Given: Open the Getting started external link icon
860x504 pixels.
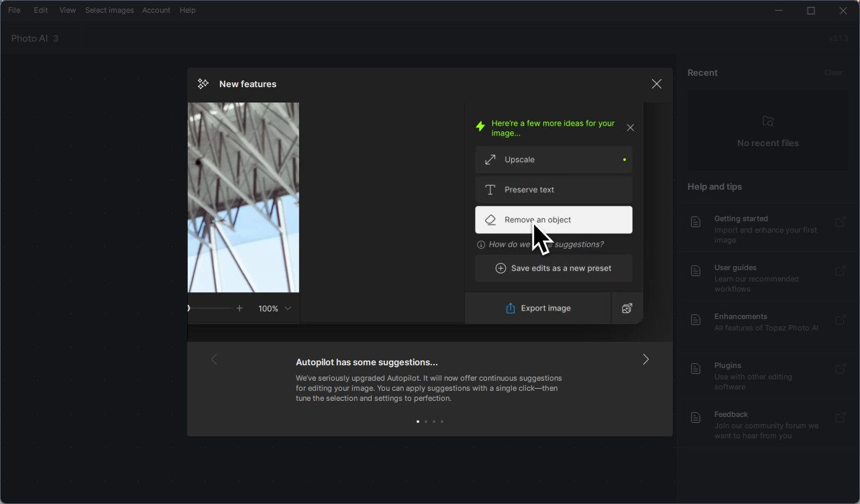Looking at the screenshot, I should click(x=841, y=222).
